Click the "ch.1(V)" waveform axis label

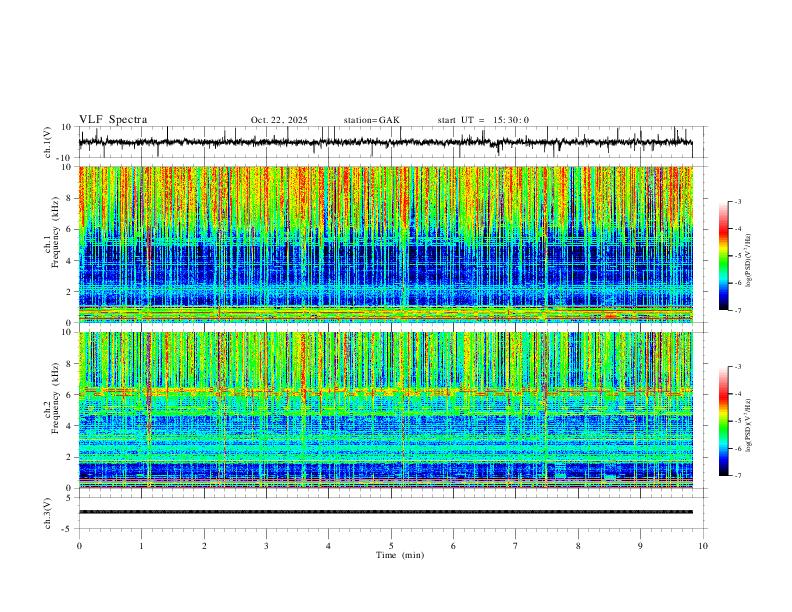[48, 142]
